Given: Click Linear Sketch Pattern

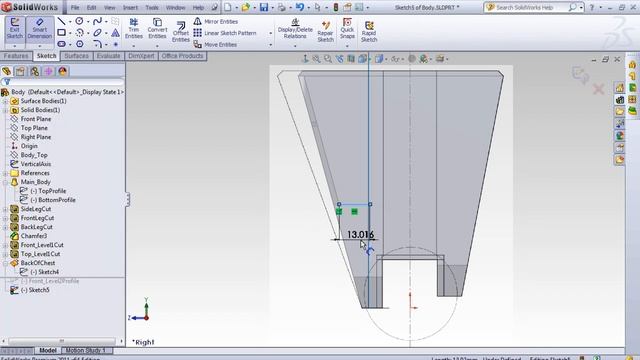Looking at the screenshot, I should point(224,33).
